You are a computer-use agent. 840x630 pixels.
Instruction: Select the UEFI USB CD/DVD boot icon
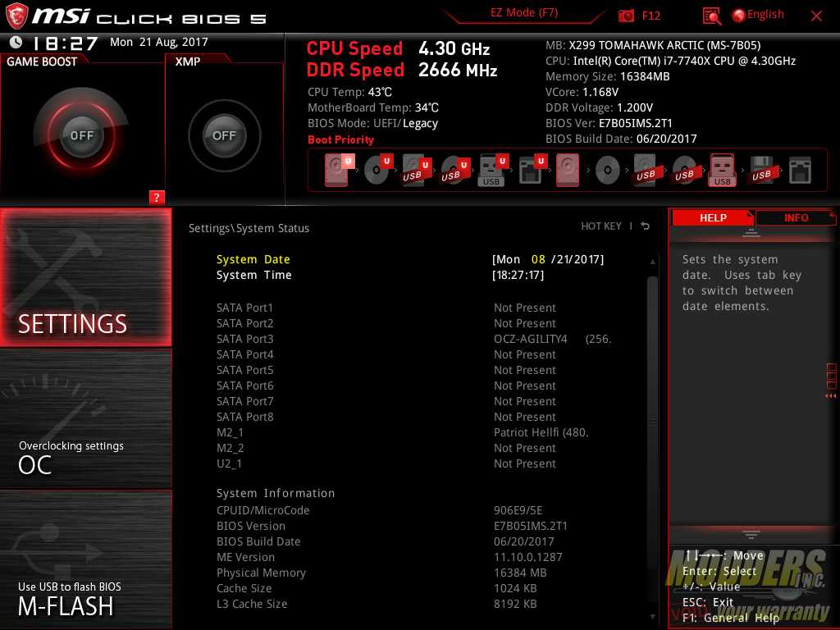pos(454,170)
